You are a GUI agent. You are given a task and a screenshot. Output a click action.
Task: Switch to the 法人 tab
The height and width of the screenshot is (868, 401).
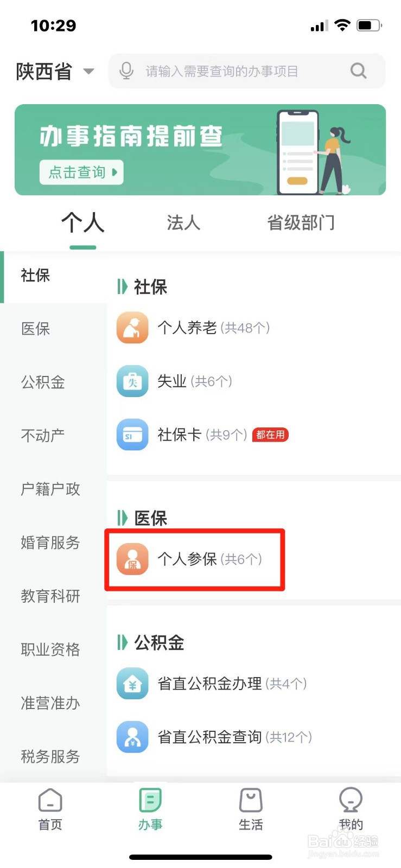click(x=183, y=222)
